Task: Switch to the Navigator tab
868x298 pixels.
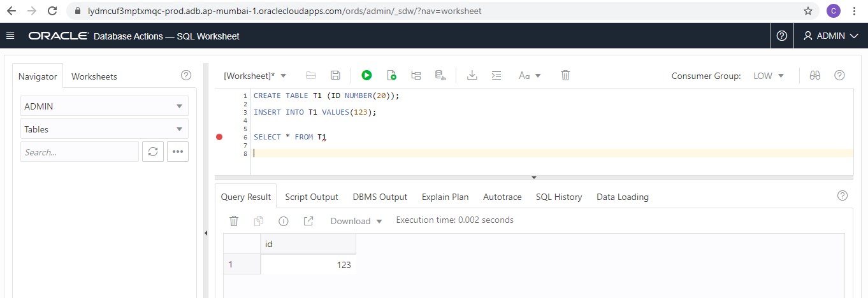Action: point(38,76)
